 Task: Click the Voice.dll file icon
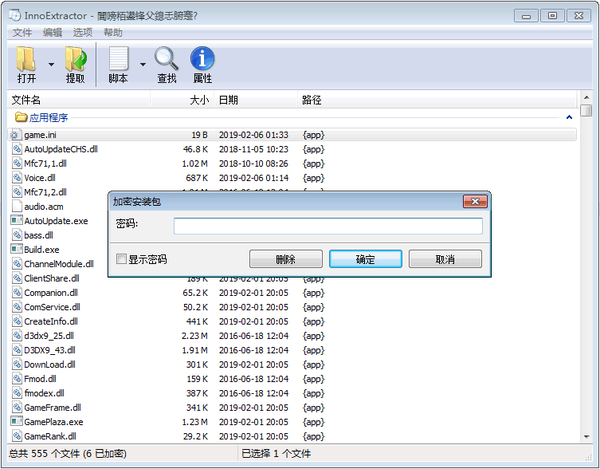point(17,178)
